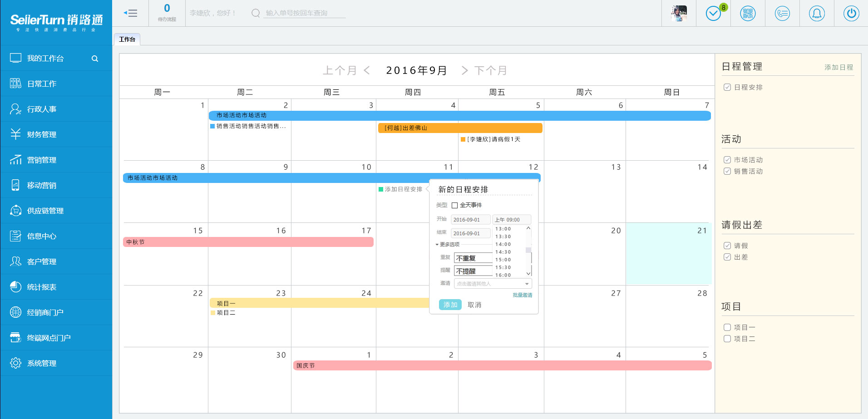Open 日常工作 menu item label
The width and height of the screenshot is (868, 419).
[42, 84]
